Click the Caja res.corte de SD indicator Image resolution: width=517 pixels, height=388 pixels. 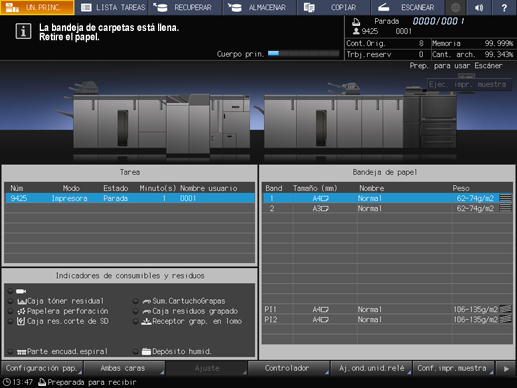(62, 321)
